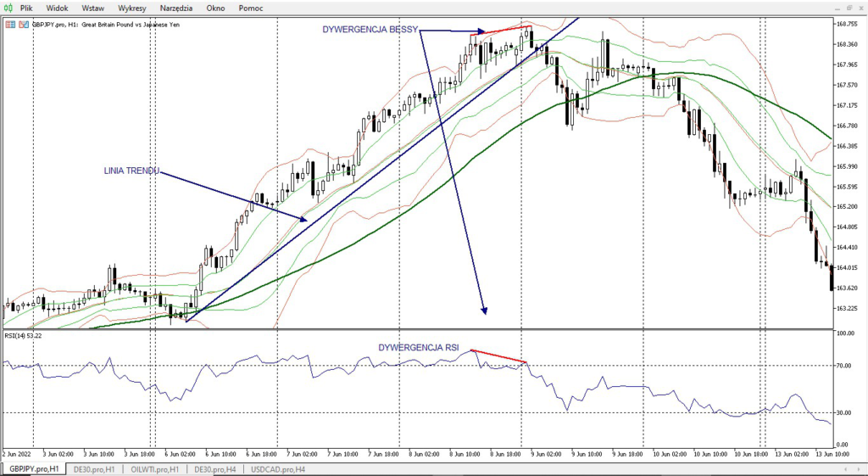Click the RSI(14) indicator label

pos(24,336)
